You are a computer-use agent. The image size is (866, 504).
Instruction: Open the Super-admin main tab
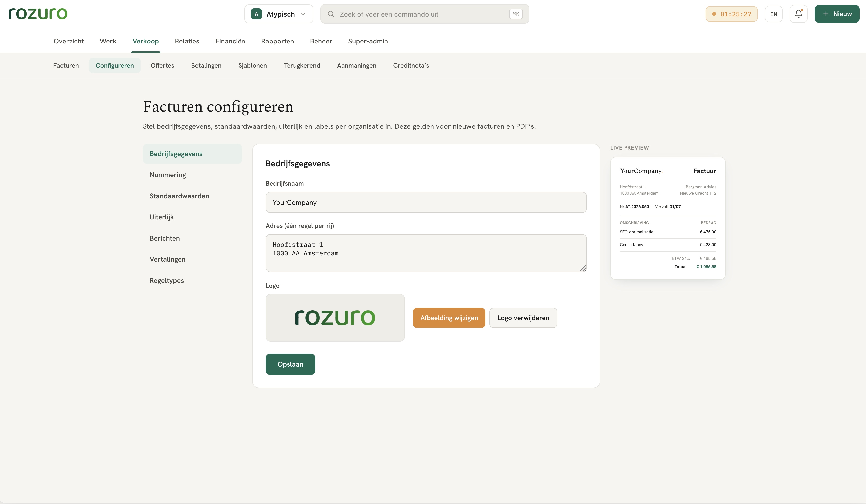point(368,41)
